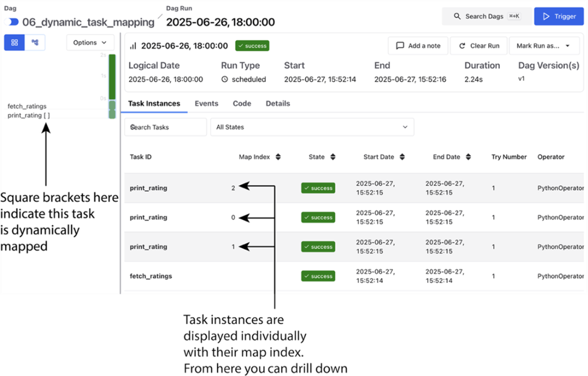Image resolution: width=588 pixels, height=376 pixels.
Task: Click the Duration value 2.24s
Action: 474,80
